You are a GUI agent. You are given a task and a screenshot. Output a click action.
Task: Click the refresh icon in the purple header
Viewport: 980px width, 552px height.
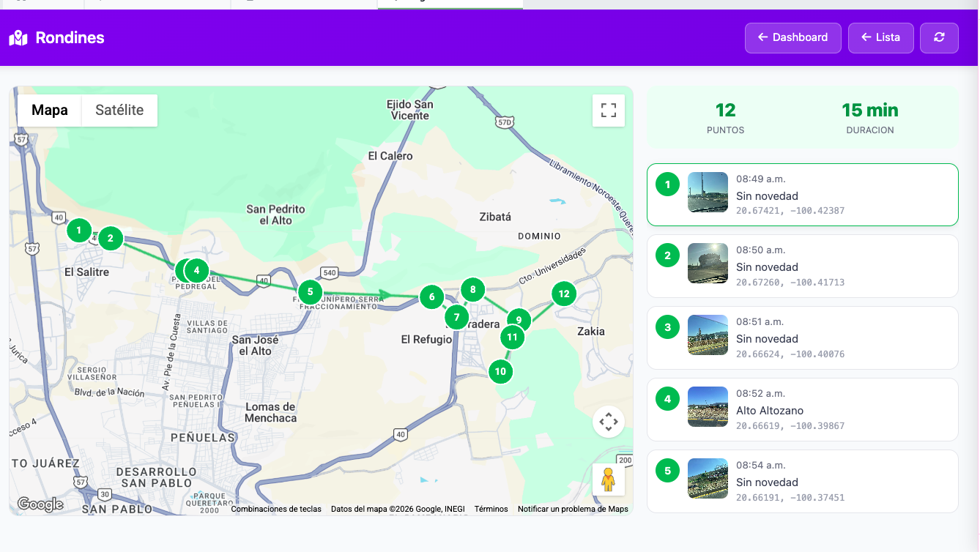pos(939,37)
